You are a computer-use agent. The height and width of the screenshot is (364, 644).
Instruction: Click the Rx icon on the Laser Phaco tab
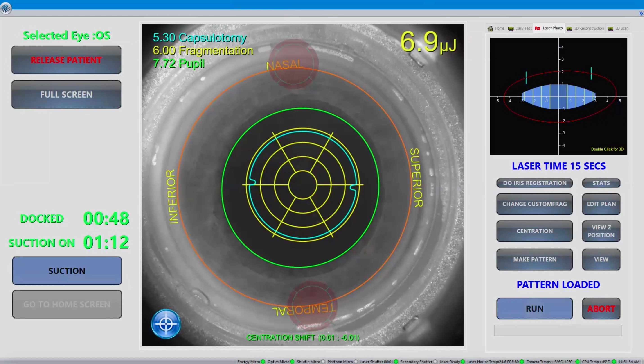pyautogui.click(x=537, y=28)
